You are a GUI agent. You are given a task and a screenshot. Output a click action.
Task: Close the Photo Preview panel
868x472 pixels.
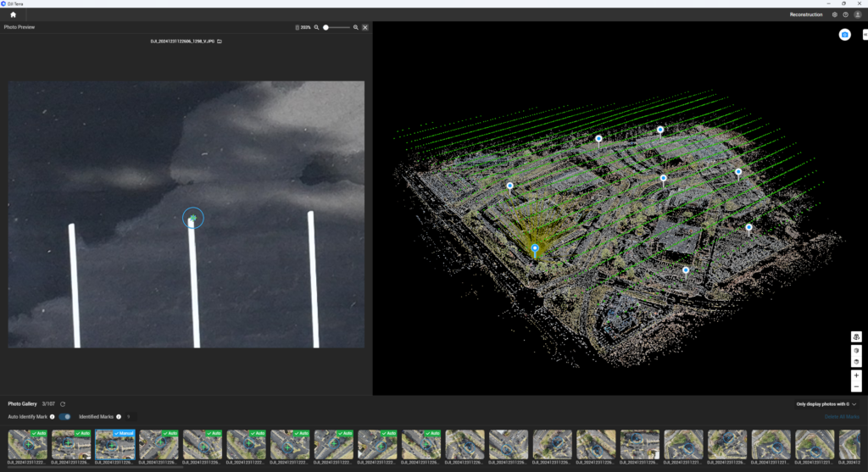tap(365, 27)
